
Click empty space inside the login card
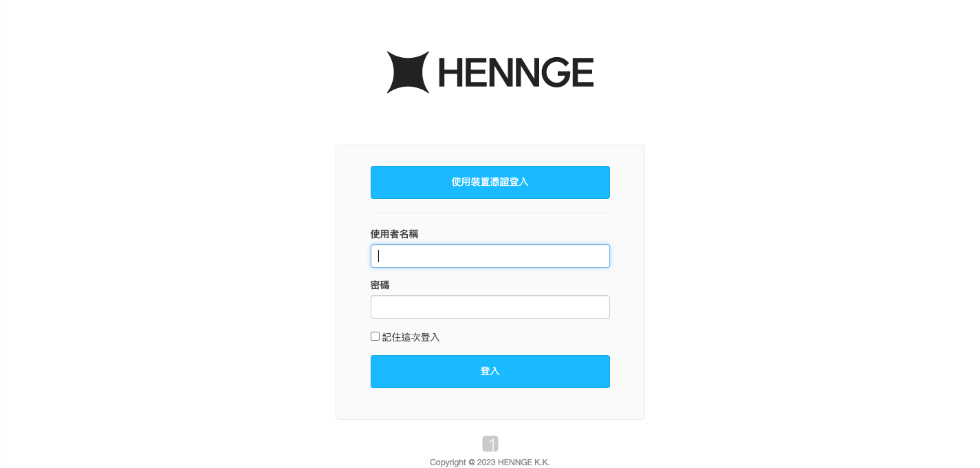click(x=490, y=405)
